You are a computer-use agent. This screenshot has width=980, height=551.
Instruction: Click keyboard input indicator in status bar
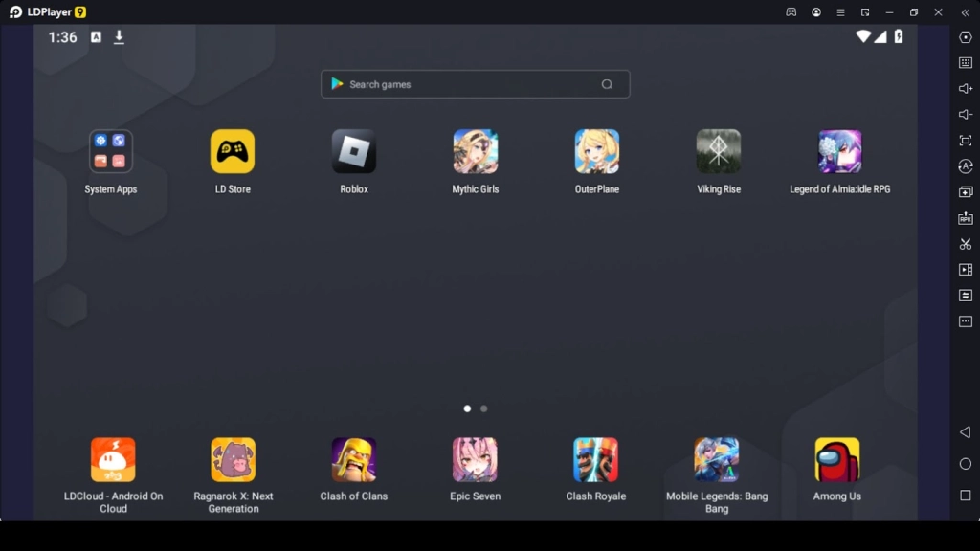tap(97, 37)
